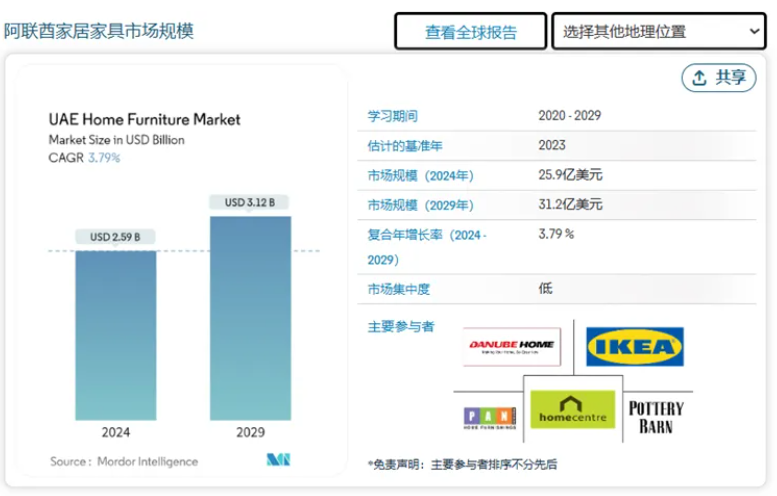Click the share upload arrow icon

pyautogui.click(x=700, y=78)
